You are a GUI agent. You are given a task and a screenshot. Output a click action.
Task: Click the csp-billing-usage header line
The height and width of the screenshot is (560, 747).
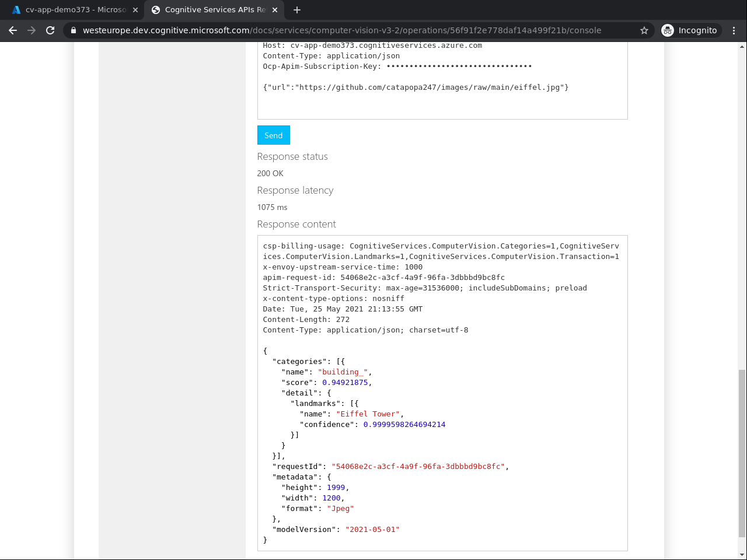point(441,251)
